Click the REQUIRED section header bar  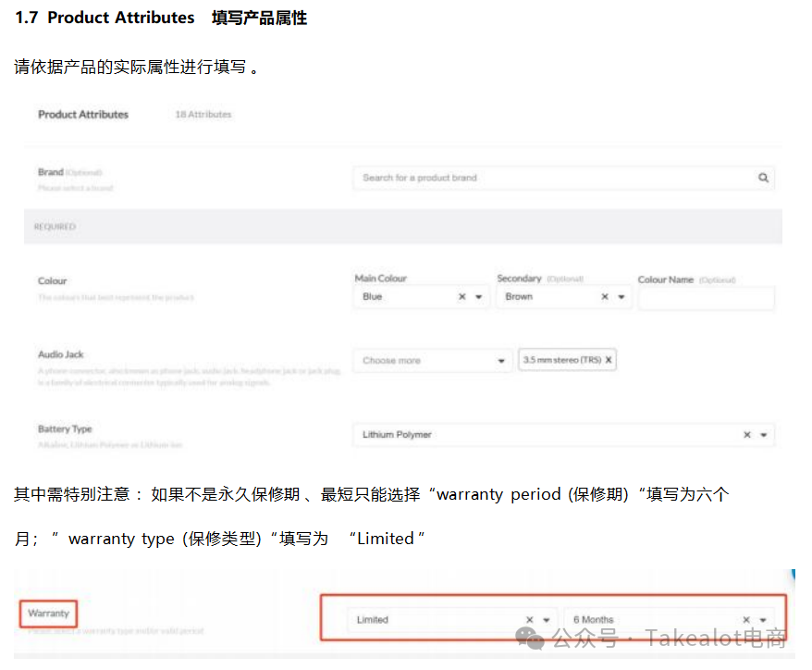(x=402, y=227)
